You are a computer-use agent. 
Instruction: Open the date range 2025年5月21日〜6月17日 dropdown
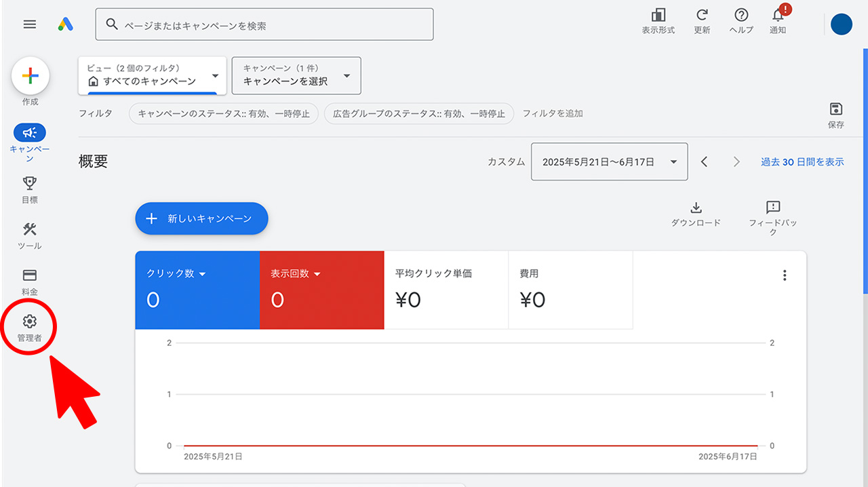(x=610, y=161)
